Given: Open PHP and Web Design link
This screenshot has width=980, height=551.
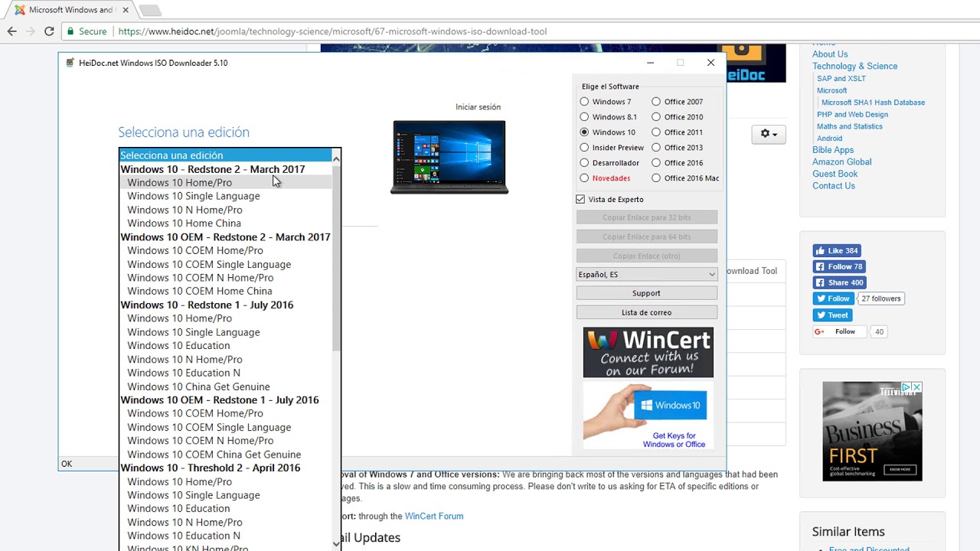Looking at the screenshot, I should point(852,114).
